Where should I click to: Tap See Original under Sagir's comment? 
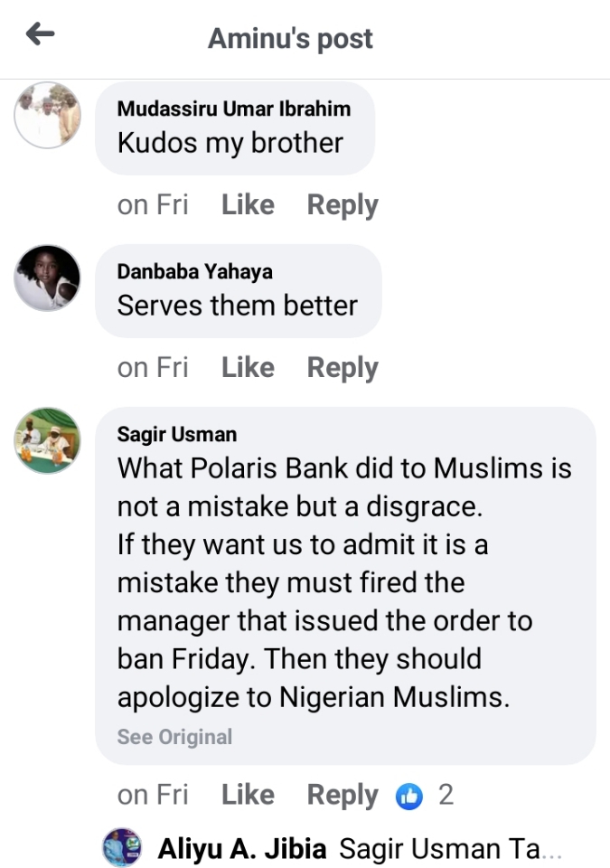(x=174, y=737)
